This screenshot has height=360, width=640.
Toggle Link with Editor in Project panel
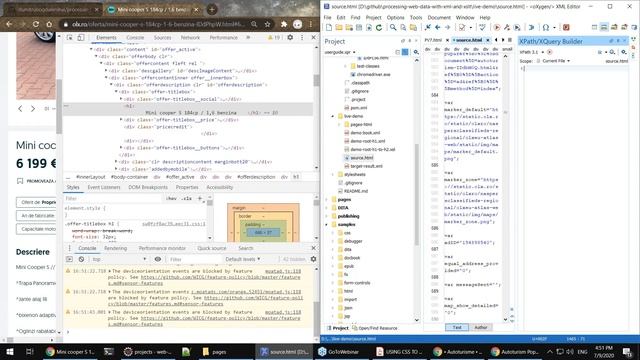pyautogui.click(x=405, y=52)
